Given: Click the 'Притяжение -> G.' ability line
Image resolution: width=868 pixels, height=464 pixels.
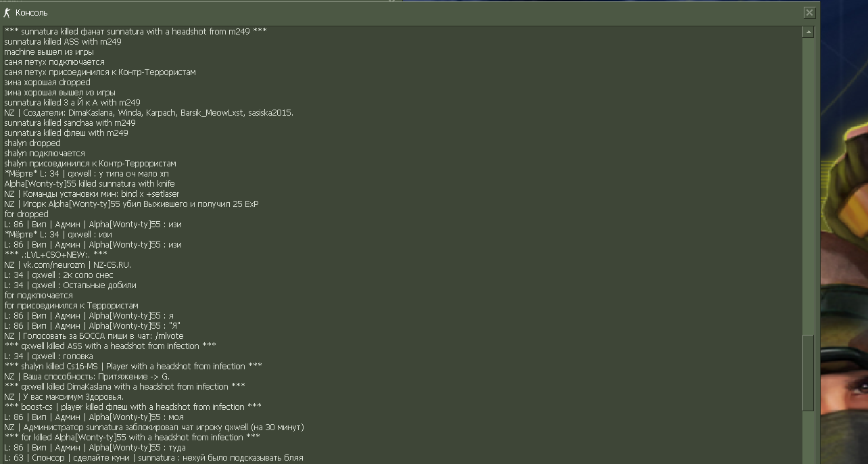Looking at the screenshot, I should coord(87,377).
